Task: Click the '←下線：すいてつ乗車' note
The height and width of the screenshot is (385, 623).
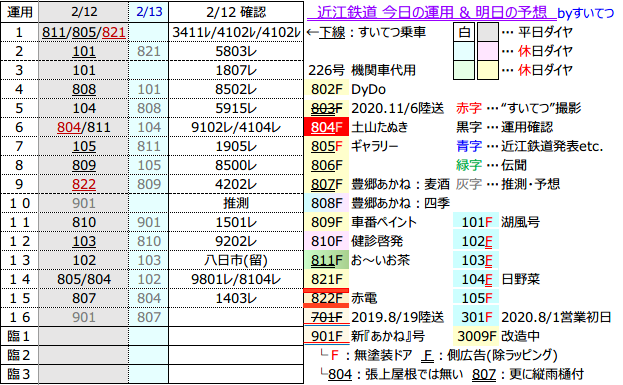Action: 366,32
